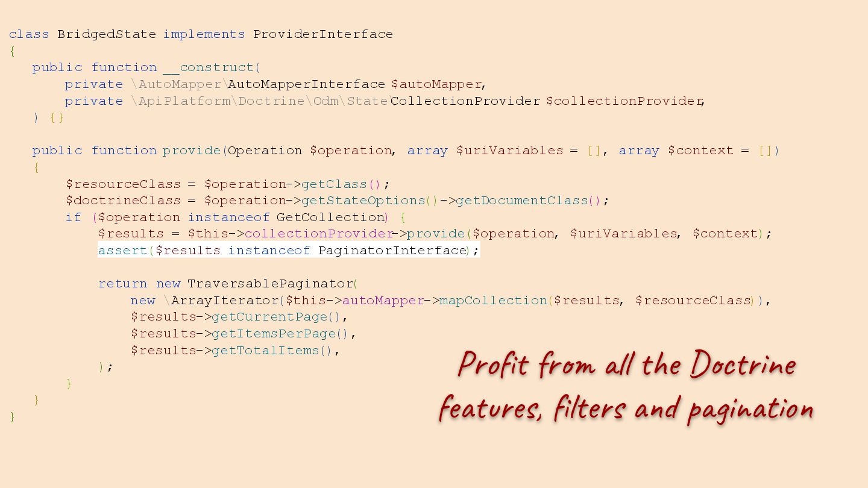Viewport: 868px width, 488px height.
Task: Click PaginatorInterface in the assert line
Action: point(392,251)
